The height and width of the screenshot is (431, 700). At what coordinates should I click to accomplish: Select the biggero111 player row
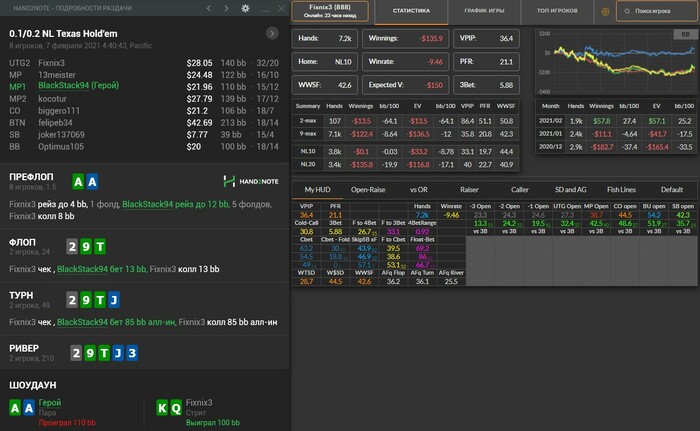[x=144, y=111]
